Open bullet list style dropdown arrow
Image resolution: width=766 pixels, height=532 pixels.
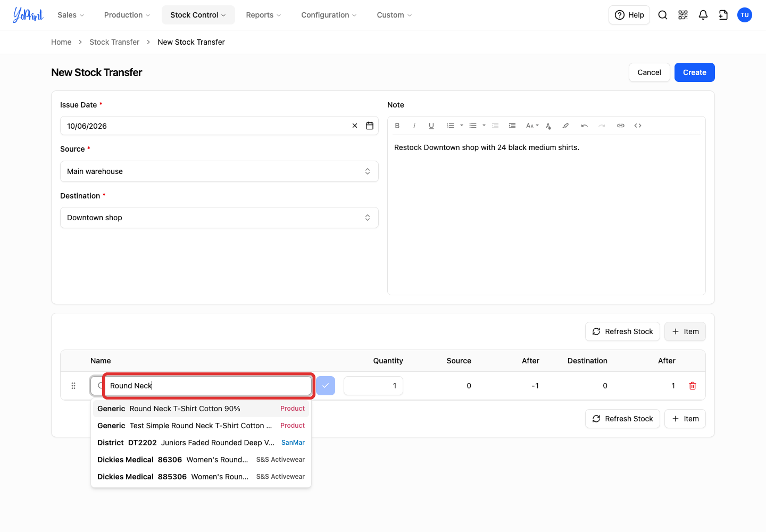(x=484, y=126)
